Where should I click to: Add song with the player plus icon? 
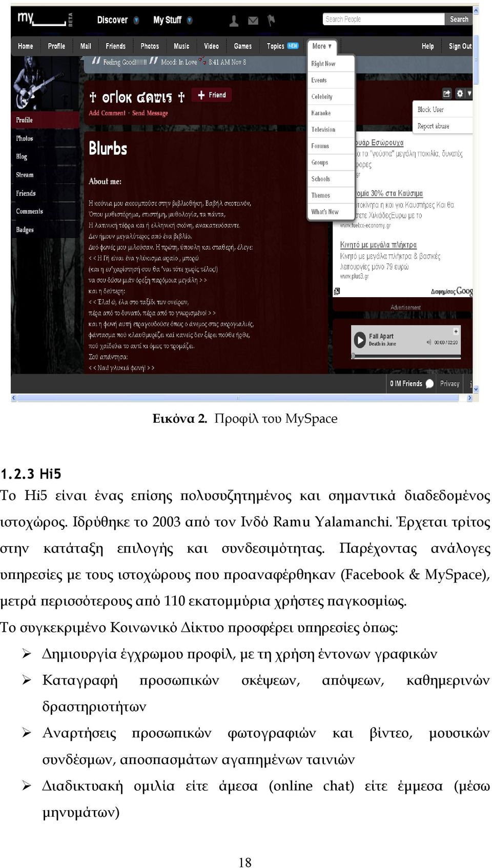(455, 331)
